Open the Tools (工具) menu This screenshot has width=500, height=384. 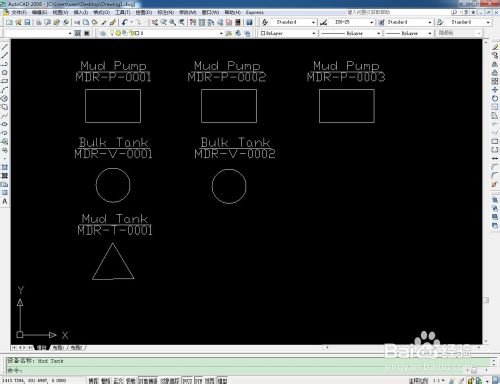coord(123,12)
